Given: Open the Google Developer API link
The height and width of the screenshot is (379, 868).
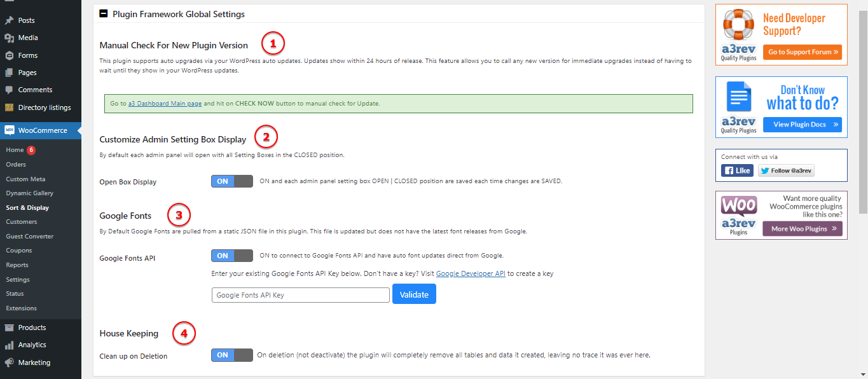Looking at the screenshot, I should pyautogui.click(x=471, y=273).
